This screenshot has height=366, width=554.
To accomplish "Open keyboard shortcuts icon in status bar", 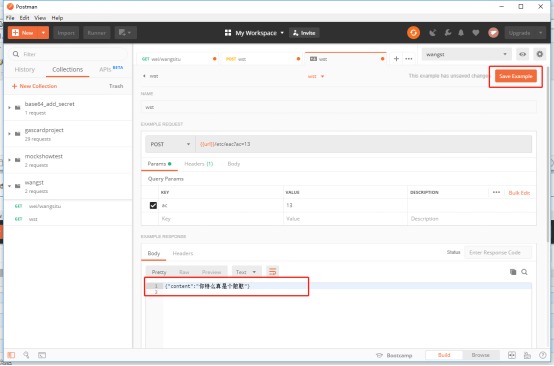I will (x=527, y=355).
